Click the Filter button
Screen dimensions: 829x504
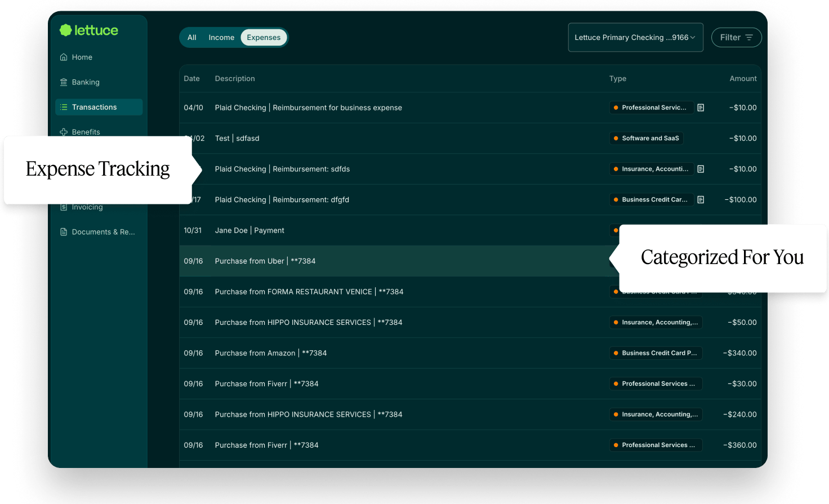pyautogui.click(x=737, y=38)
